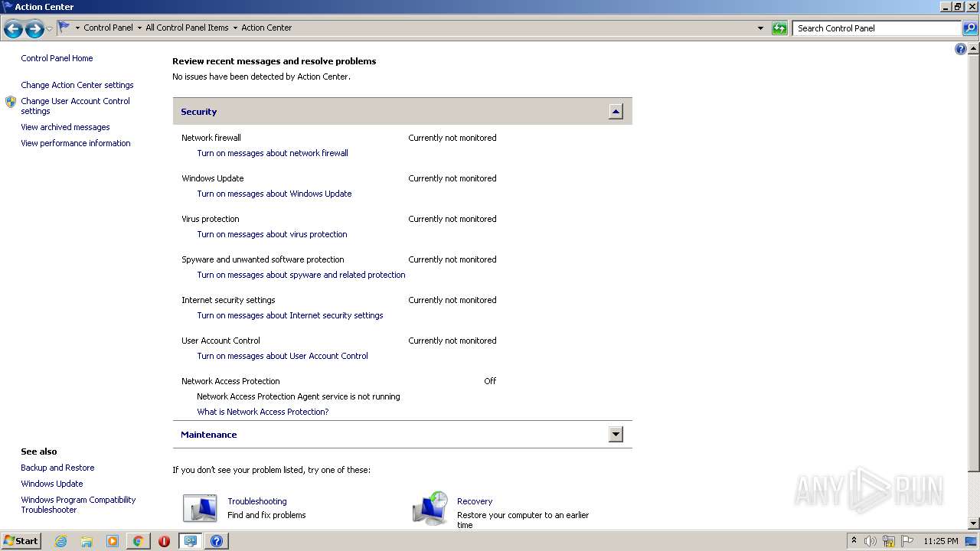
Task: Open Backup and Restore under See also
Action: coord(57,468)
